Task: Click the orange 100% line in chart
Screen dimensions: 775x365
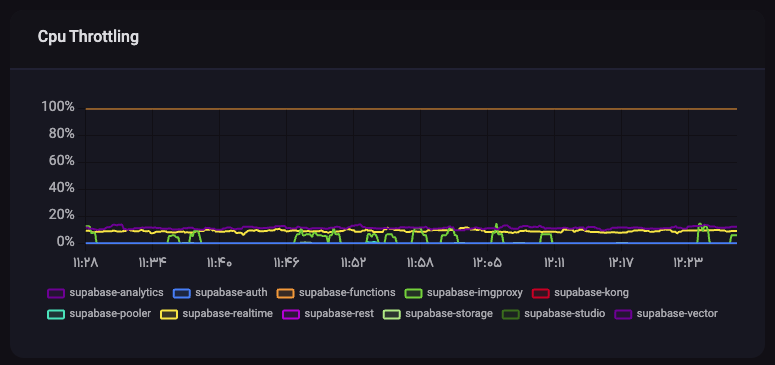Action: (411, 109)
